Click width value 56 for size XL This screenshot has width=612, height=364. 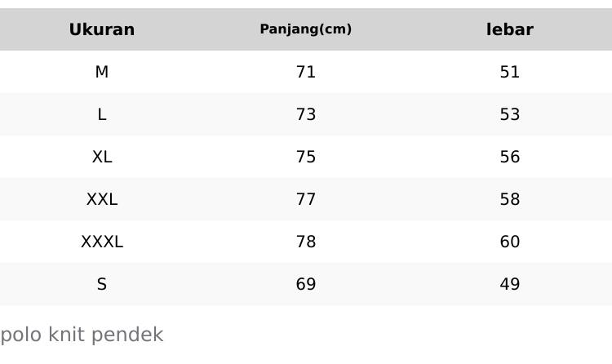[x=510, y=157]
